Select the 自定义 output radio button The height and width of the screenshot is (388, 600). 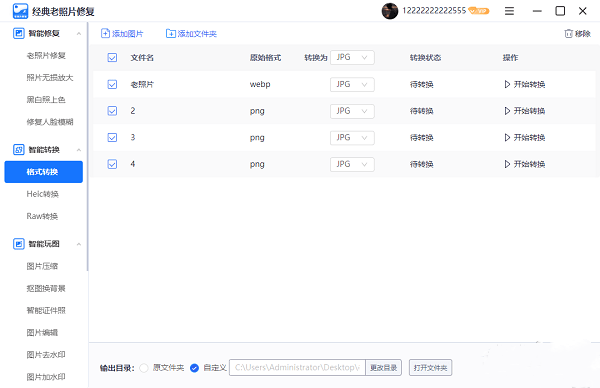194,368
